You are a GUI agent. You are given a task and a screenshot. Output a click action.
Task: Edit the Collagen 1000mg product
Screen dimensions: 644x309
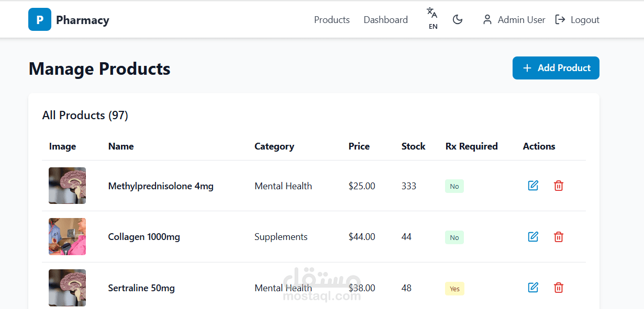pyautogui.click(x=533, y=237)
